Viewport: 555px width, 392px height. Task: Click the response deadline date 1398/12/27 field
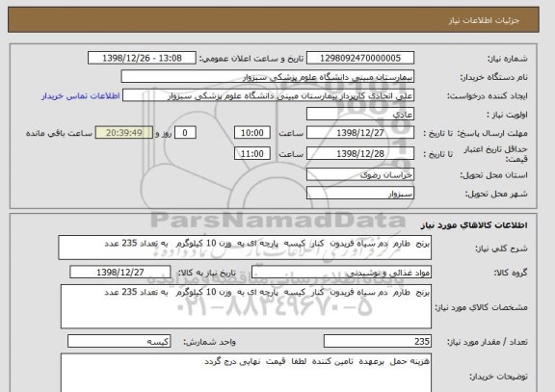tap(360, 133)
